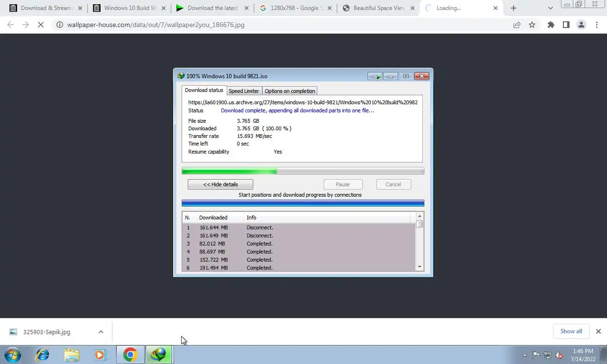Click the connections list scroll down arrow
Screen dimensions: 607x364
point(419,267)
